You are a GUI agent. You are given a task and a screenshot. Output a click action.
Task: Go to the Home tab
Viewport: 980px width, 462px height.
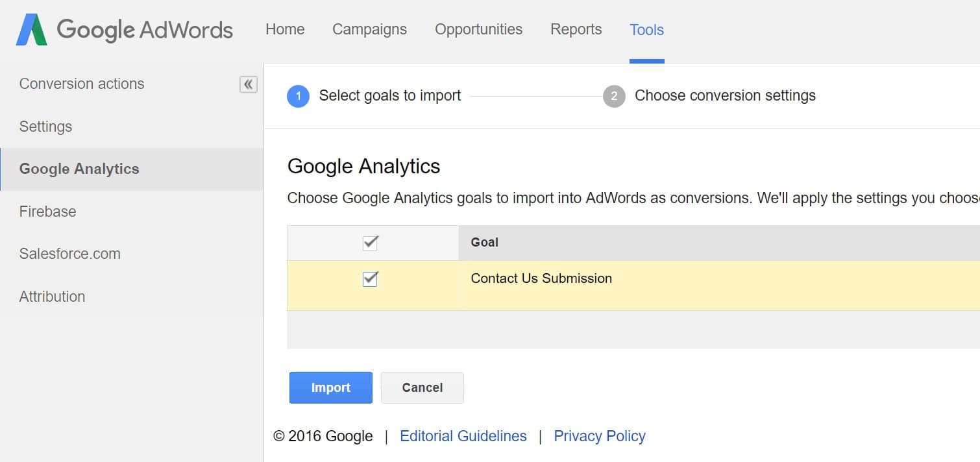(x=284, y=29)
